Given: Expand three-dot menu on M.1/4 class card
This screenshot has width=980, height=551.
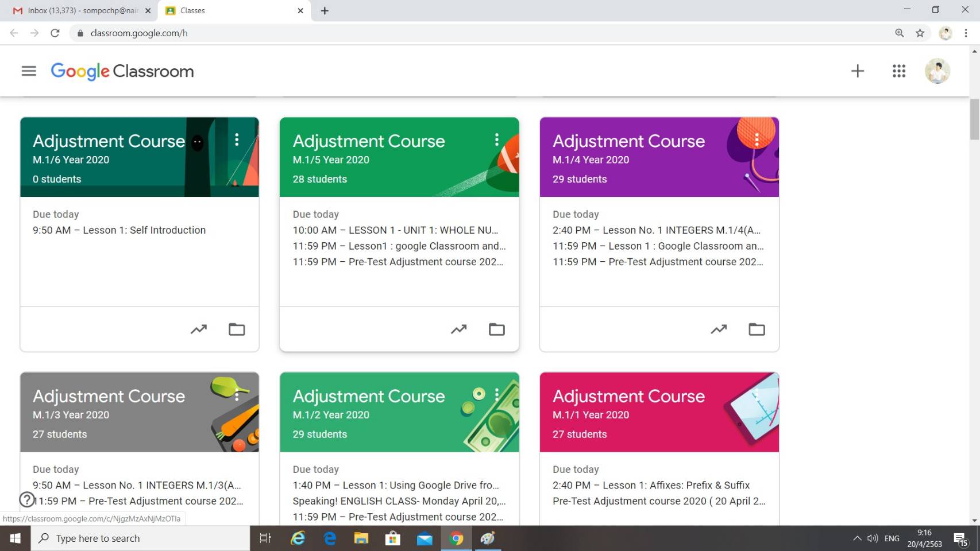Looking at the screenshot, I should (757, 140).
